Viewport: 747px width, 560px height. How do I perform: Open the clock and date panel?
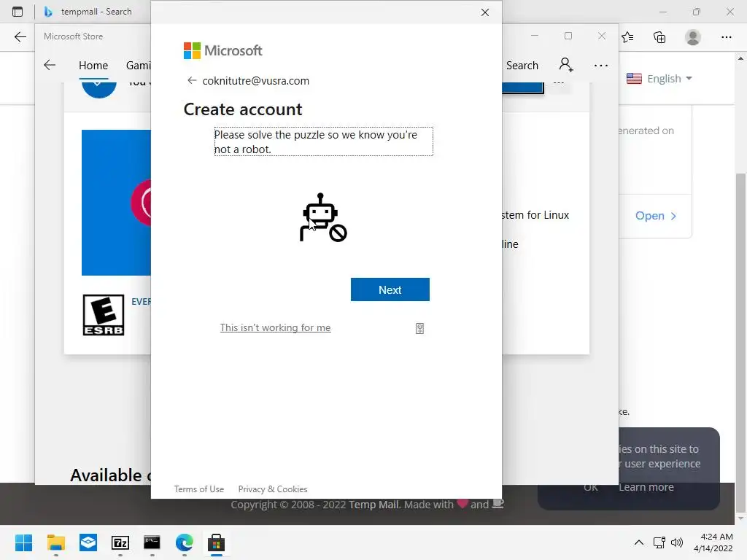tap(713, 542)
